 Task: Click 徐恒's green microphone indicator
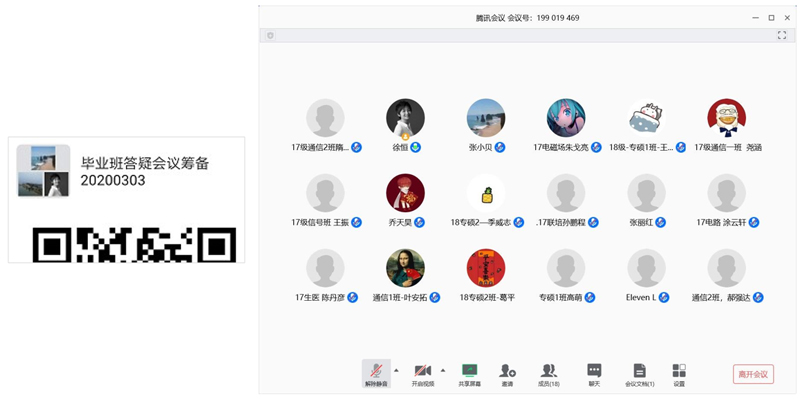[x=416, y=147]
